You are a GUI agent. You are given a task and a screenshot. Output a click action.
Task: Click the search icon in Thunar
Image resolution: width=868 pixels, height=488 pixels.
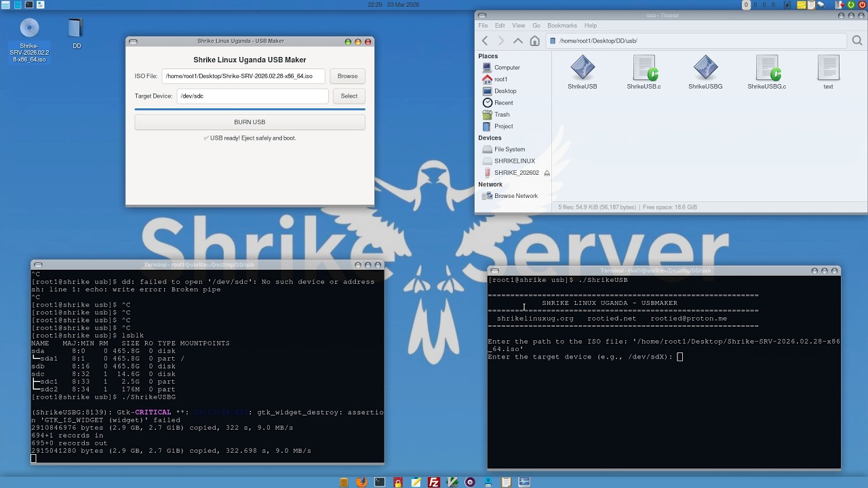click(x=857, y=41)
